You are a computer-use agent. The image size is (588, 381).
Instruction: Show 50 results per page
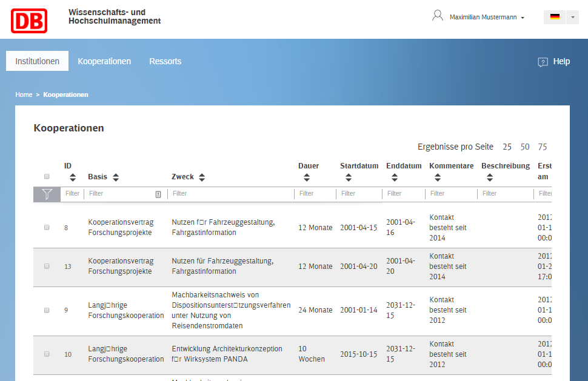525,147
